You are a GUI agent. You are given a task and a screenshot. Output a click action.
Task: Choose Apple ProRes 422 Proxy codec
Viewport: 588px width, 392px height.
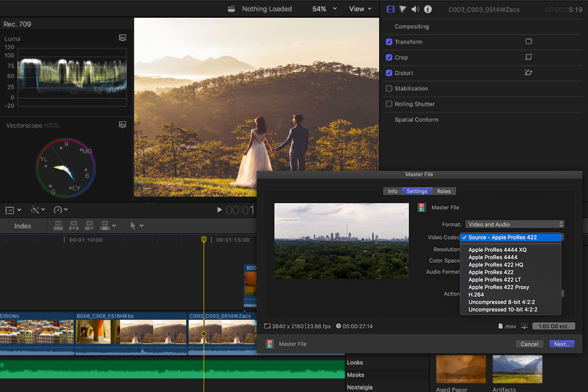tap(511, 287)
